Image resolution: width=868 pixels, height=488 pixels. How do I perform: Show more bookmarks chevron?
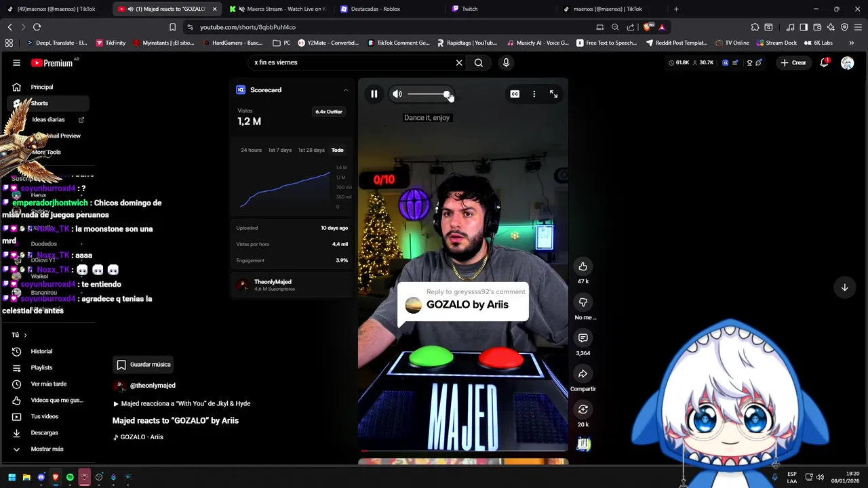point(852,43)
